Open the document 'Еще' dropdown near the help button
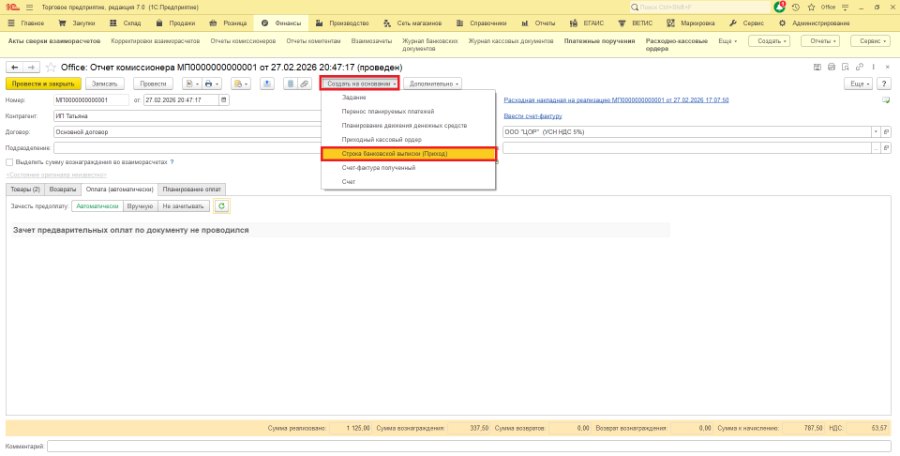The image size is (900, 456). click(859, 84)
